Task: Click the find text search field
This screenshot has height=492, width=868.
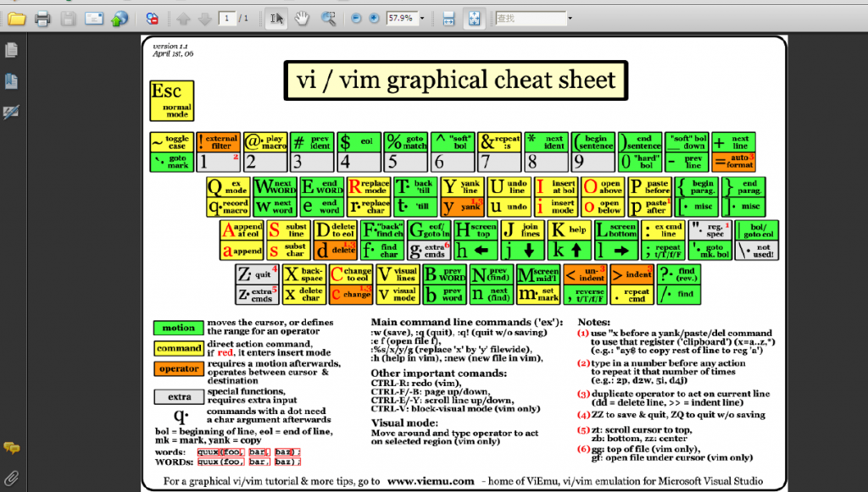Action: tap(531, 19)
